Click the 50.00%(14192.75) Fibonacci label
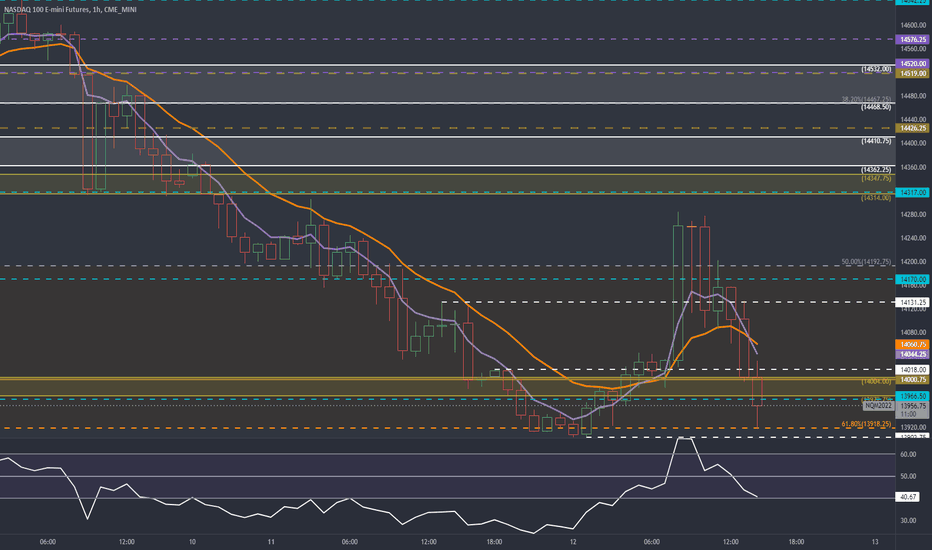This screenshot has width=932, height=550. tap(866, 262)
